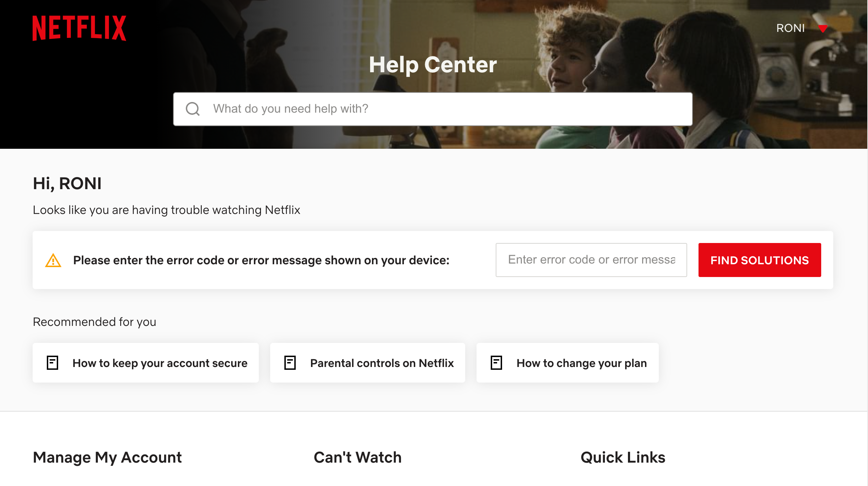The height and width of the screenshot is (486, 868).
Task: Click document icon beside Parental controls article
Action: click(290, 363)
